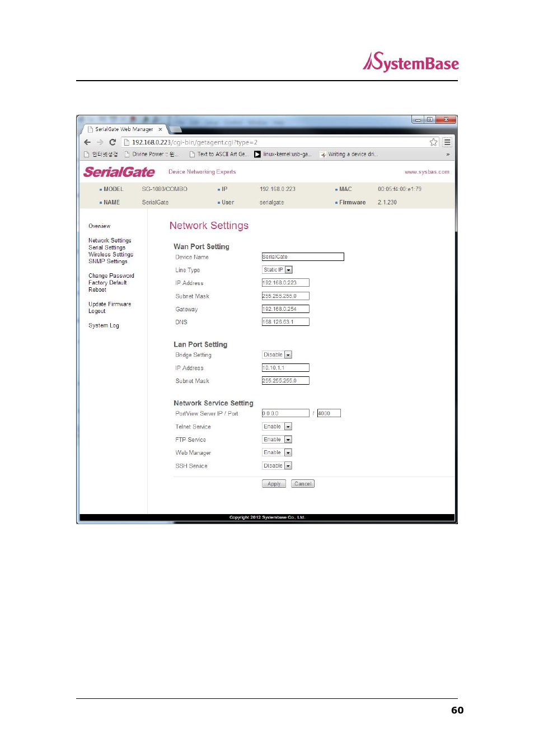Screen dimensions: 534x756
Task: Open the FTP Service dropdown
Action: click(x=277, y=440)
